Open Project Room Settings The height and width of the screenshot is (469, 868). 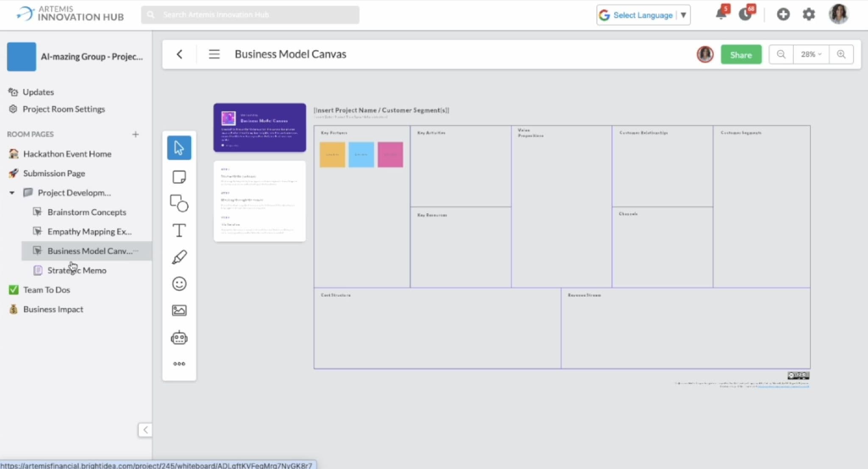click(x=64, y=109)
